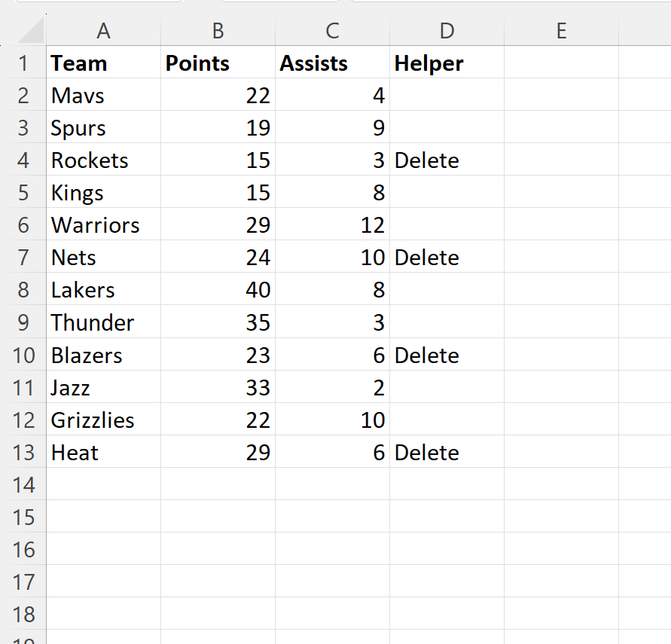Select the row 1 header

pos(23,63)
